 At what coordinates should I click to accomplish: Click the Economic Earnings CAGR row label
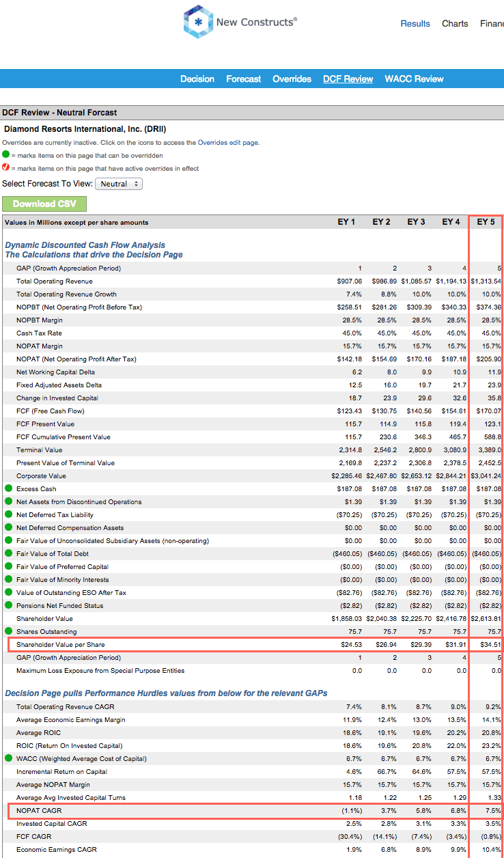pos(57,849)
